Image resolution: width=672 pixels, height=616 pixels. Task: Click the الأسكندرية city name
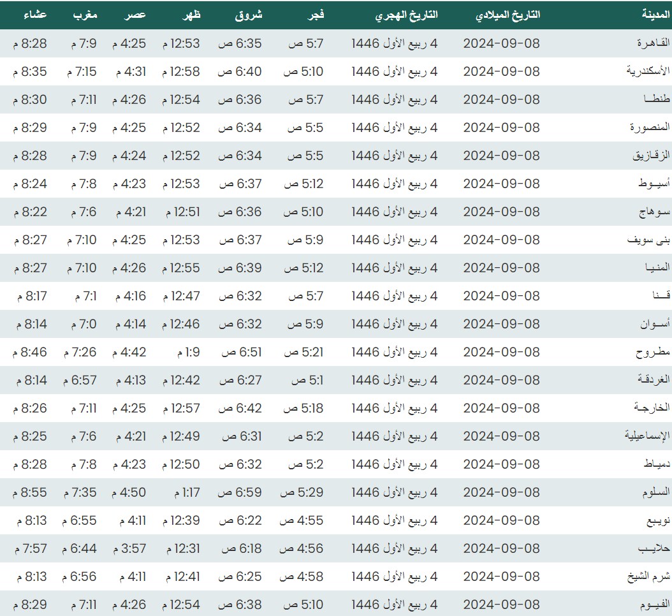(x=649, y=71)
